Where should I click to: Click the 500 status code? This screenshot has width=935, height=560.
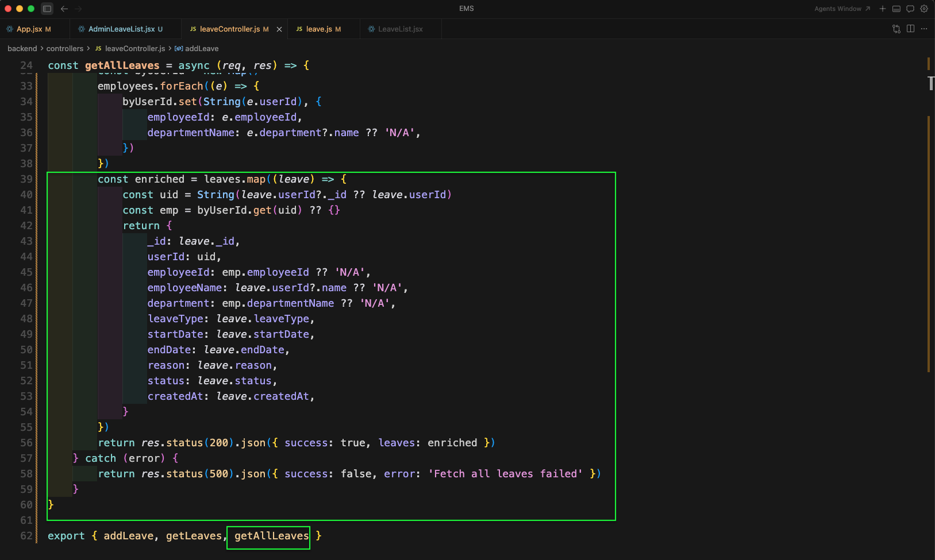(x=219, y=474)
